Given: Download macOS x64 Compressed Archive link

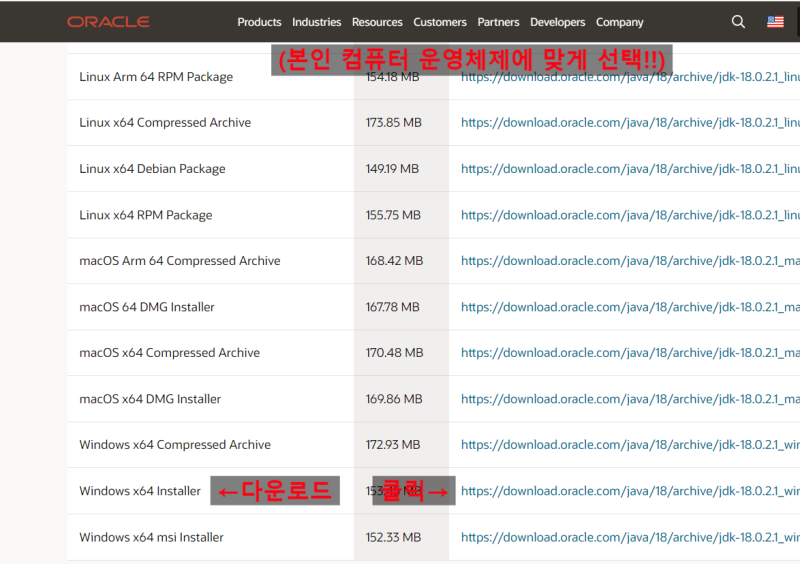Looking at the screenshot, I should pyautogui.click(x=630, y=353).
